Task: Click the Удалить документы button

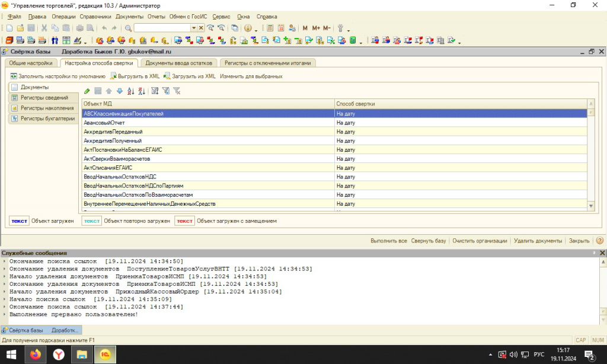Action: point(538,241)
